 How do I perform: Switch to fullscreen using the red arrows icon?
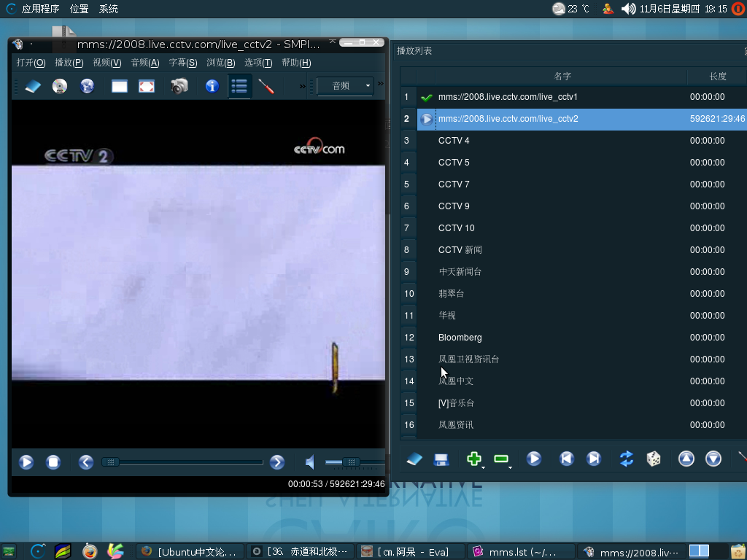tap(146, 86)
